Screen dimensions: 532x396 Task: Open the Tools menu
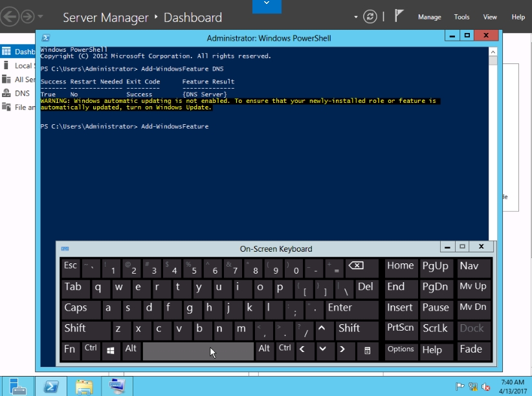[x=461, y=17]
